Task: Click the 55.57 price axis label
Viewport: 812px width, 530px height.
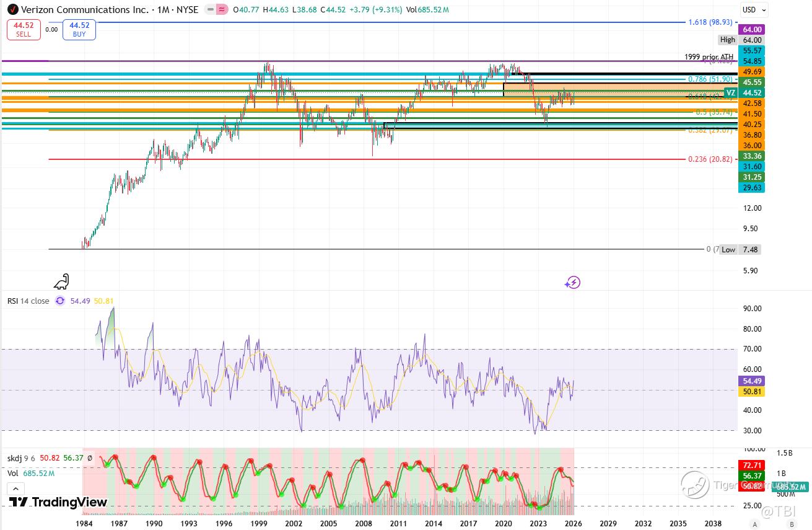Action: click(x=752, y=50)
